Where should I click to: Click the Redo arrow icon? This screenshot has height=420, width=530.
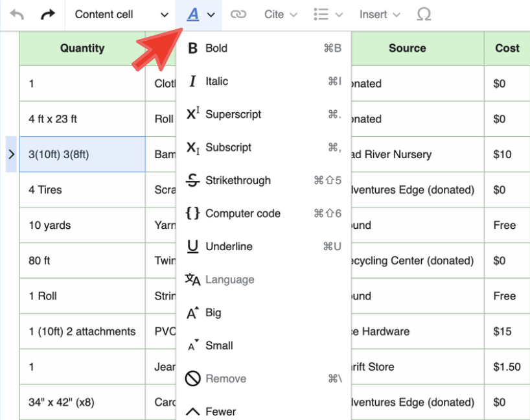47,14
